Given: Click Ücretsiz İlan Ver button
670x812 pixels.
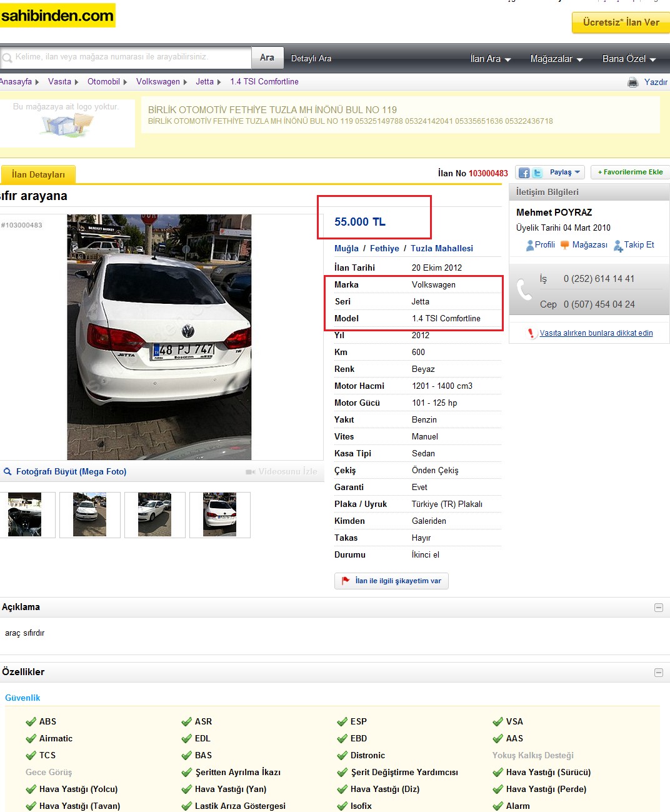Looking at the screenshot, I should (x=621, y=23).
